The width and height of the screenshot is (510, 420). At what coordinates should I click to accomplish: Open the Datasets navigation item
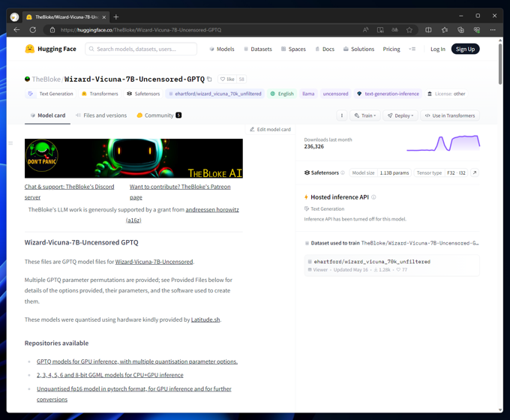point(258,49)
